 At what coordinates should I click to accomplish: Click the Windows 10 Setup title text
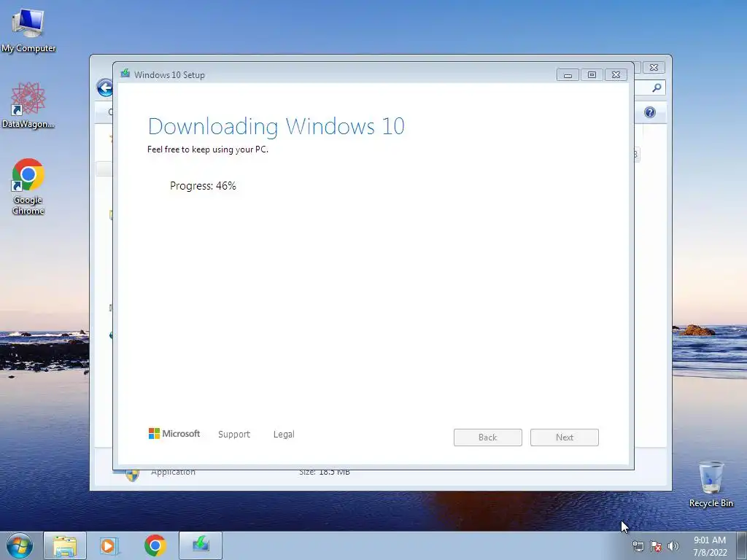coord(169,75)
